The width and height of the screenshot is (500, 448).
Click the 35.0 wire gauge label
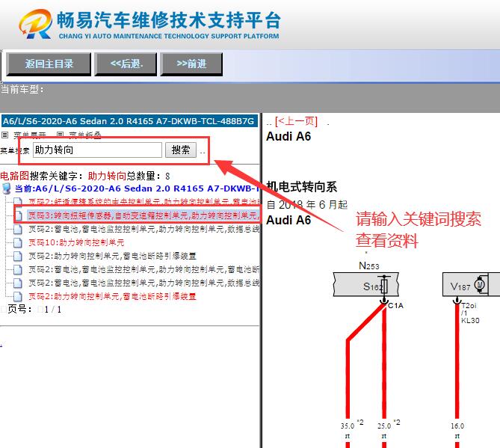348,426
